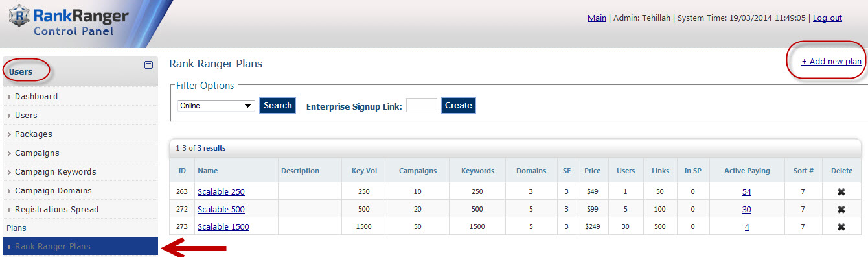This screenshot has height=257, width=868.
Task: Open the Scalable 1500 plan link
Action: coord(223,226)
